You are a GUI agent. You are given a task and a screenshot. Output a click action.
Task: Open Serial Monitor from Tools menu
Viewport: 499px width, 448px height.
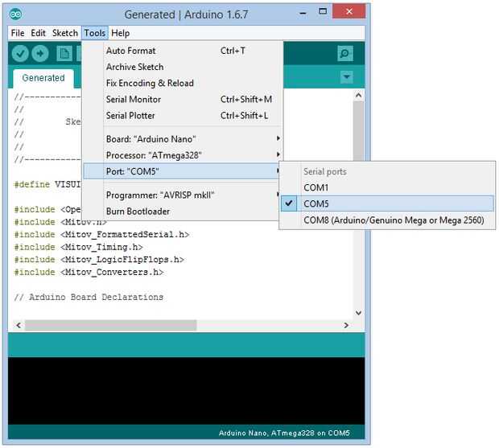coord(182,99)
